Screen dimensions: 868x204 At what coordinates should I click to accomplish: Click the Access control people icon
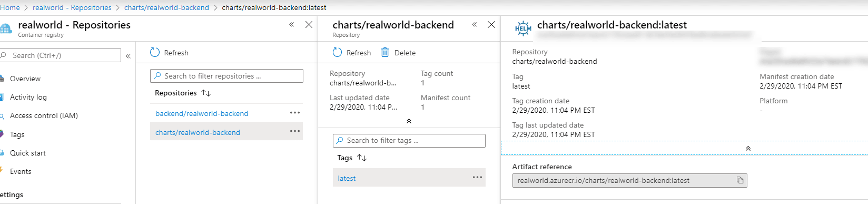tap(2, 115)
